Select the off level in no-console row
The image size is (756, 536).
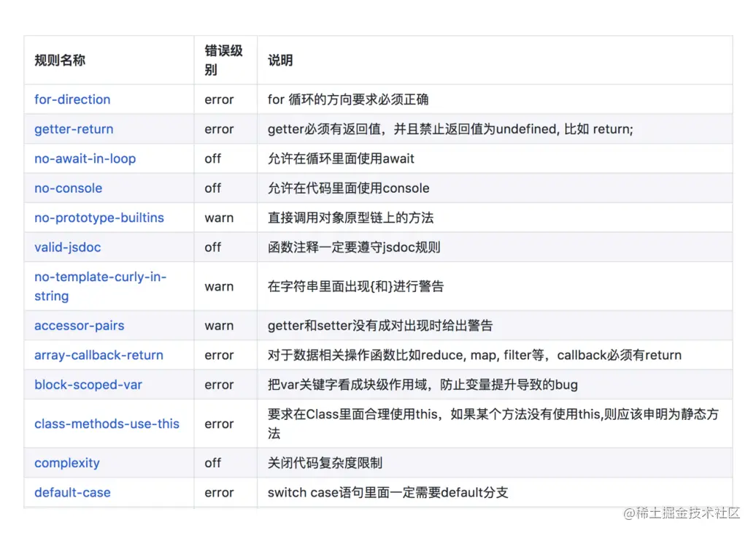coord(212,188)
